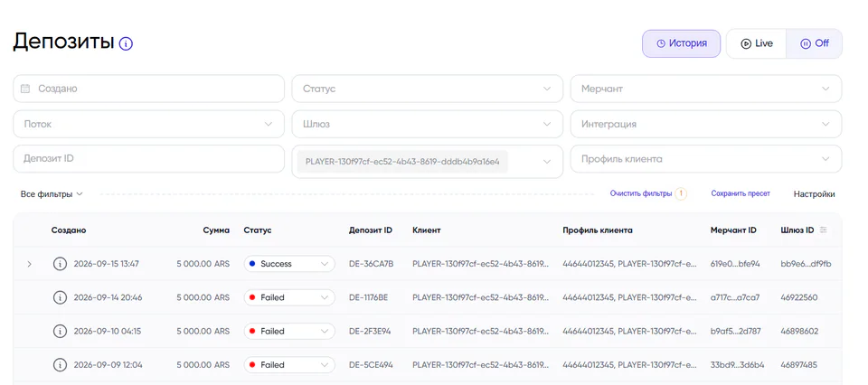Click gateway ID 46922560

click(798, 297)
